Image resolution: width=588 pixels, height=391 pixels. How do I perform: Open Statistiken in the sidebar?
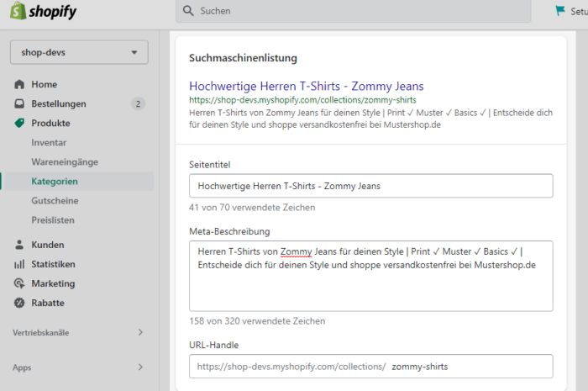click(x=53, y=264)
